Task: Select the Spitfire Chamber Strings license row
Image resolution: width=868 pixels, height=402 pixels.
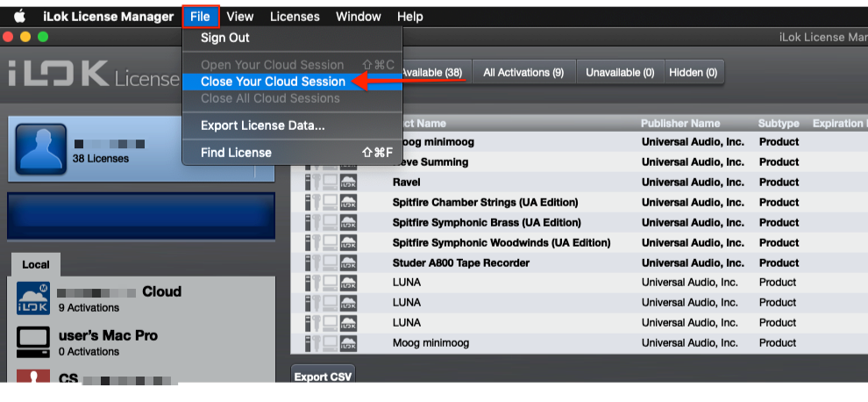Action: tap(579, 203)
